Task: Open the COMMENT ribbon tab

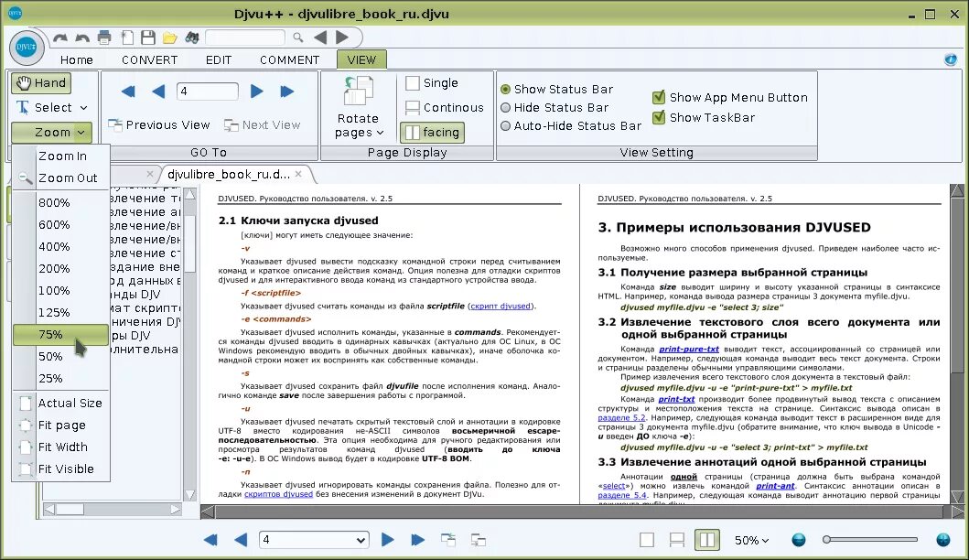Action: click(290, 60)
